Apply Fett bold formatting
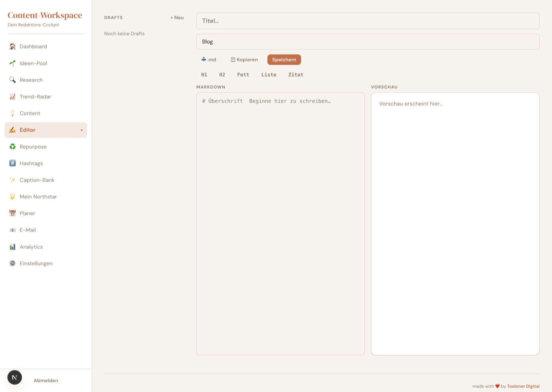This screenshot has width=552, height=392. point(243,74)
